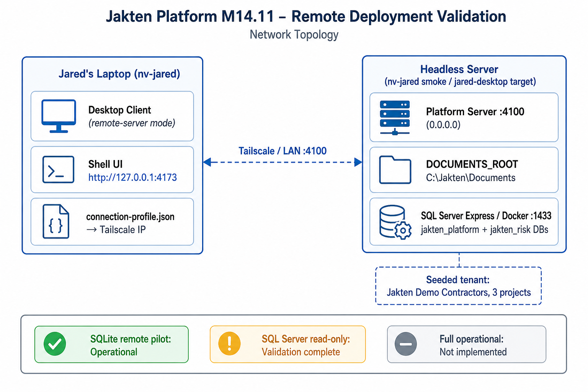Click the Not implemented text

tap(473, 352)
